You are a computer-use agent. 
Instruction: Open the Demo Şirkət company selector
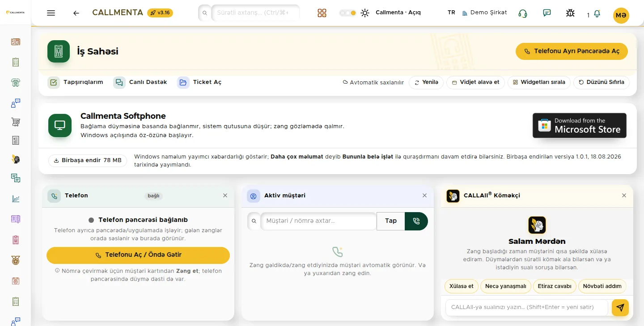click(485, 13)
